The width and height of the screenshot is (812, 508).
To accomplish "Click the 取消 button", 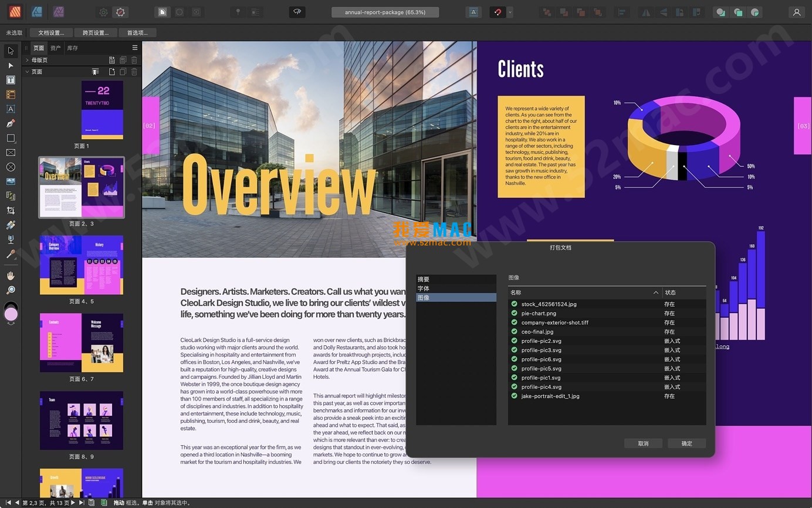I will click(643, 443).
